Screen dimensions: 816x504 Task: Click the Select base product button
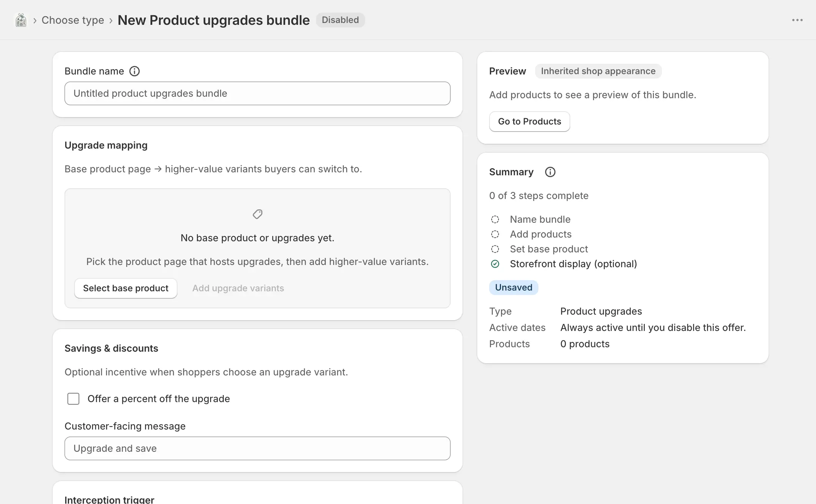[x=126, y=288]
